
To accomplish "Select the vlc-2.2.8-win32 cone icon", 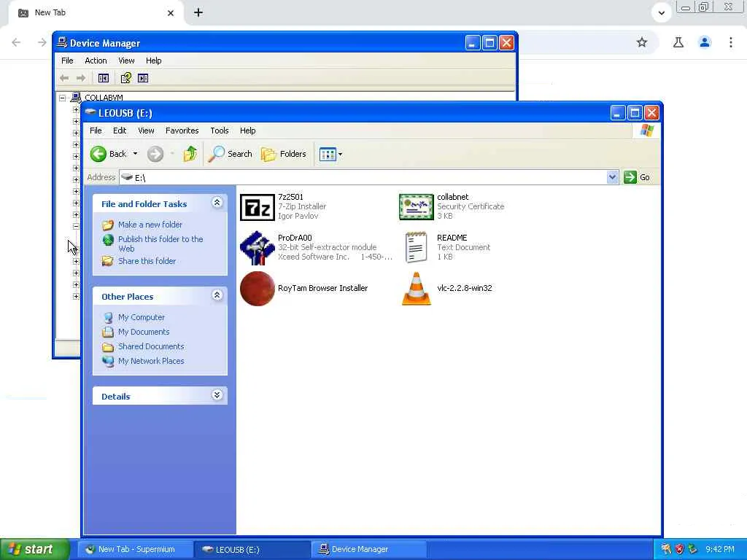I will pos(416,289).
